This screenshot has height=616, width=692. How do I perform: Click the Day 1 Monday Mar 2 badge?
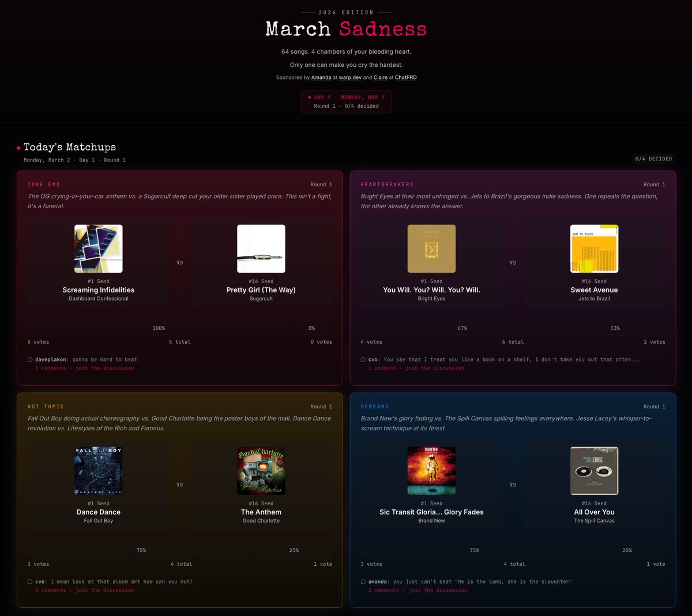[346, 102]
